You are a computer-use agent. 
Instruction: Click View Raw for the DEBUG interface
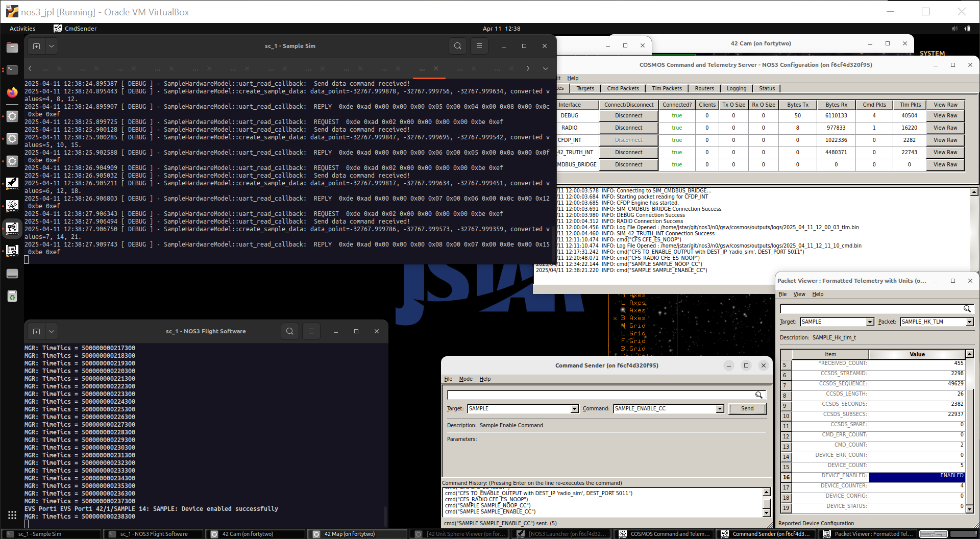coord(945,116)
